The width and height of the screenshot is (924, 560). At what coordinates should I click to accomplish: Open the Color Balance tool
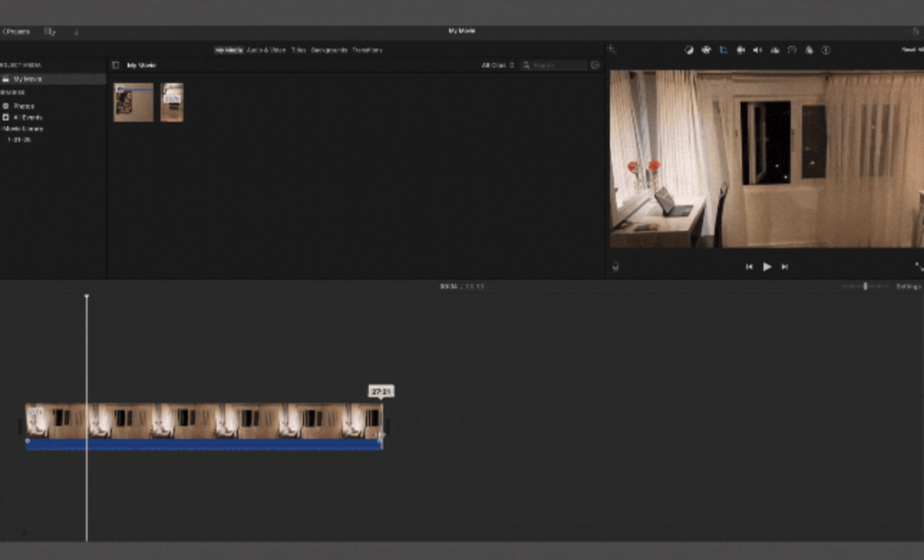click(x=688, y=50)
